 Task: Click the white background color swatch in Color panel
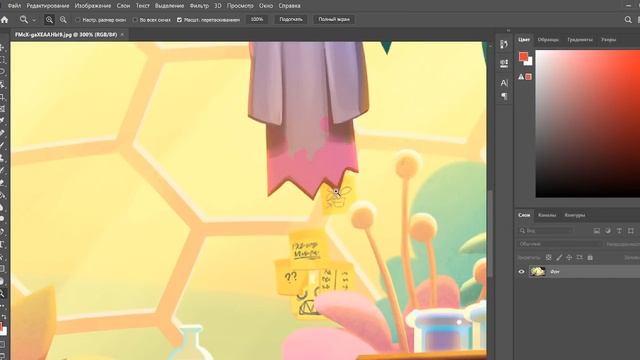pos(529,62)
